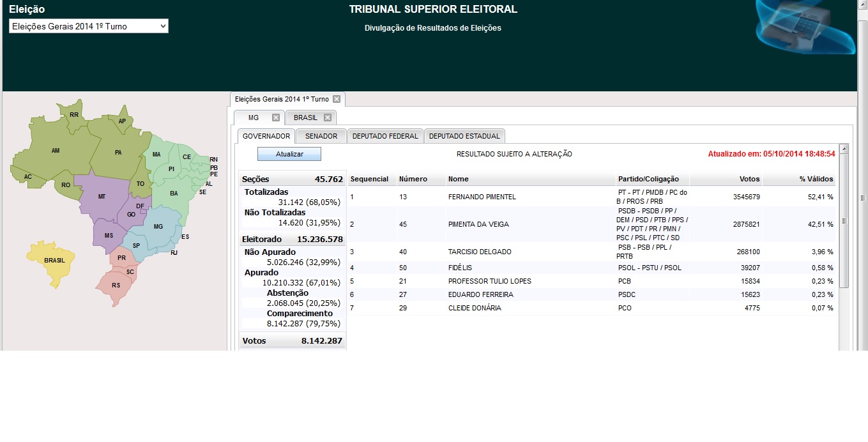Viewport: 868px width, 442px height.
Task: Select Acre (AC) on the map
Action: tap(28, 177)
